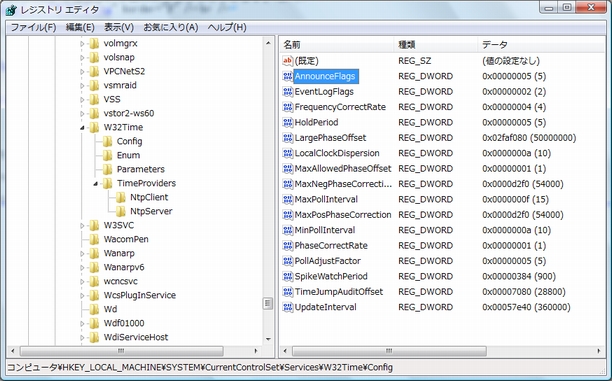
Task: Select the vstor2-ws60 tree item
Action: 129,113
